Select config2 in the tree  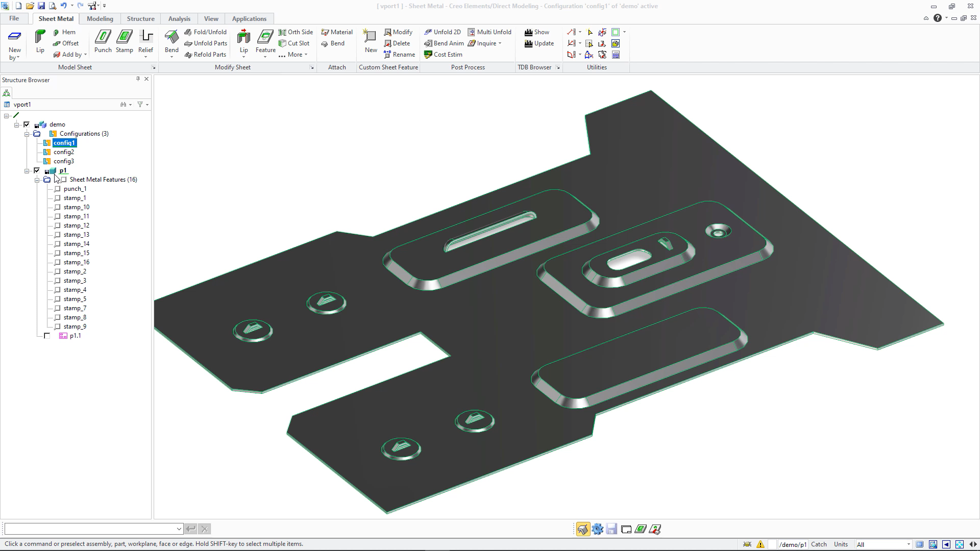(64, 152)
